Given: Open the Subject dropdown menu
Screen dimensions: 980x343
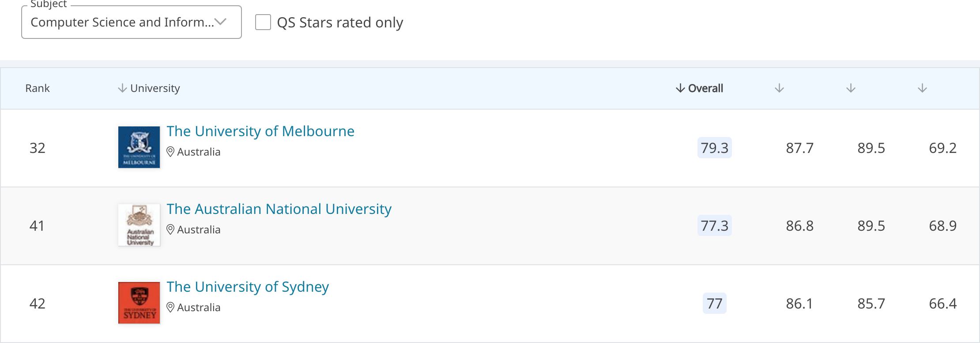Looking at the screenshot, I should point(131,22).
